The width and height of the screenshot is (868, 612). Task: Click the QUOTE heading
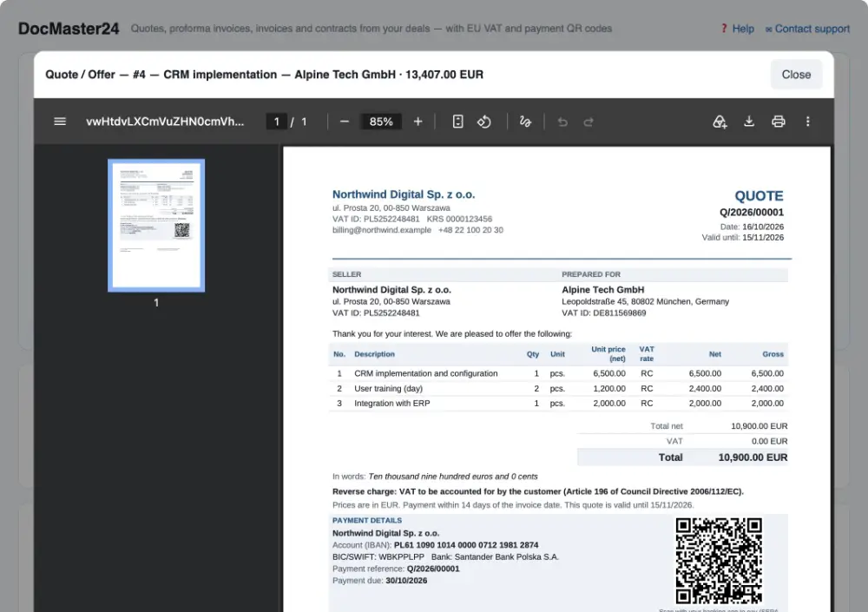pyautogui.click(x=759, y=195)
